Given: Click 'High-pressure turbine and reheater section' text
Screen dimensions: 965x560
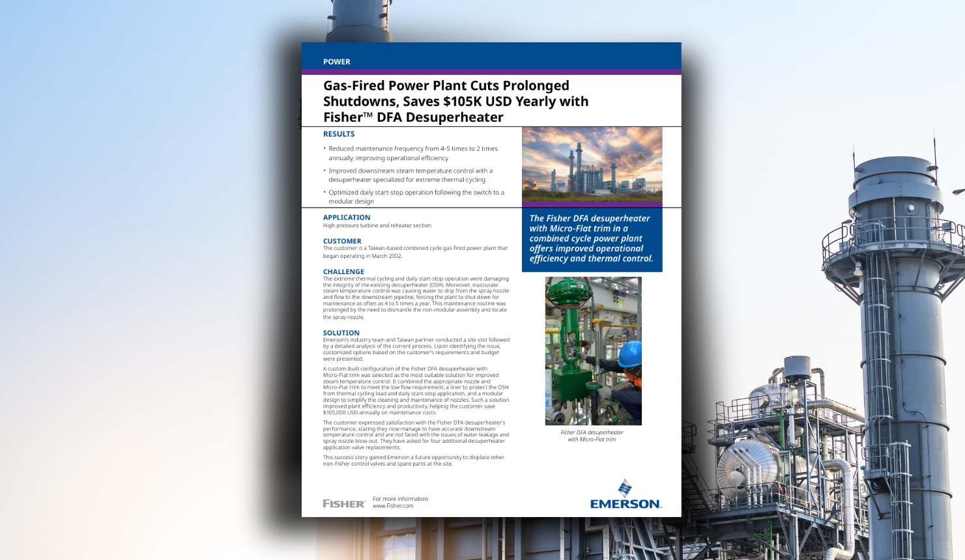Looking at the screenshot, I should click(x=377, y=225).
